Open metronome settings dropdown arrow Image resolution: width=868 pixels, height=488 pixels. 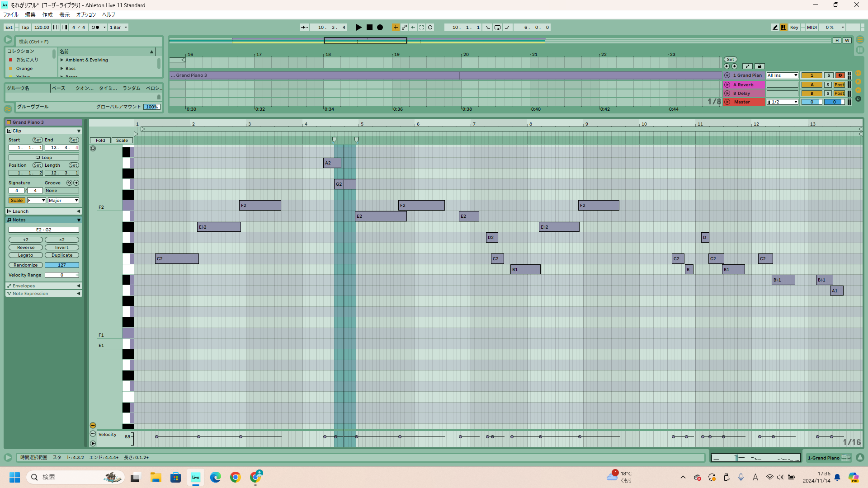pyautogui.click(x=104, y=28)
